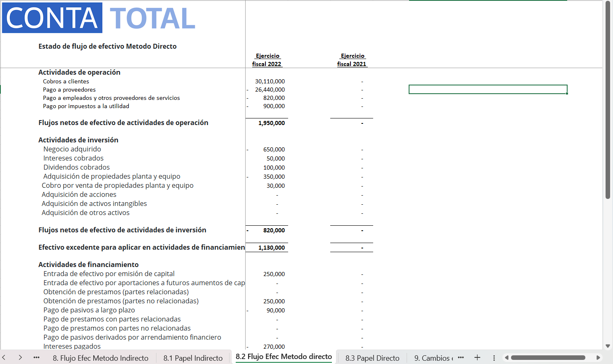Switch to 8. Flujo Efec Metodo Indirecto tab
This screenshot has height=364, width=613.
coord(100,358)
